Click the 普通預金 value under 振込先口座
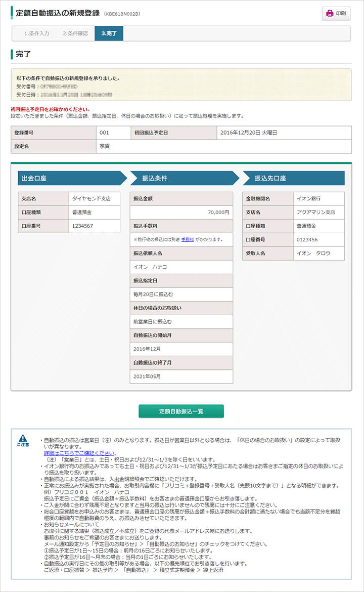The height and width of the screenshot is (592, 364). point(306,226)
